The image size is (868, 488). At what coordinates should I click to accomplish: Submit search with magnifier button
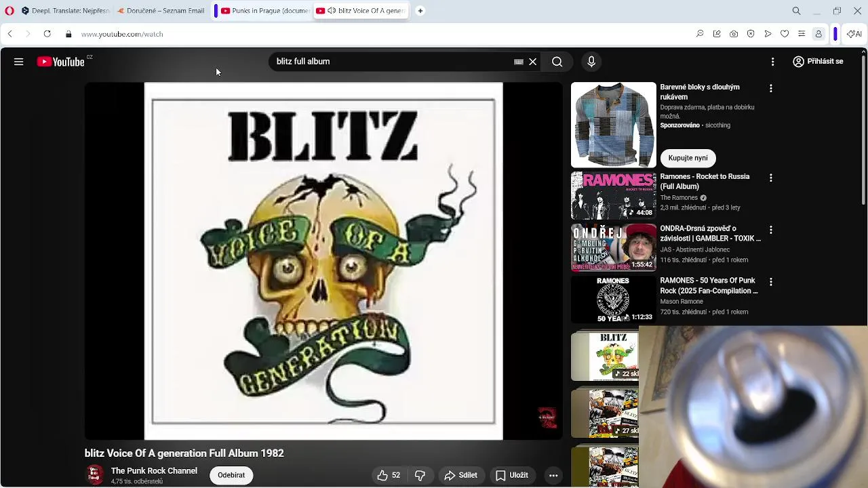click(557, 62)
